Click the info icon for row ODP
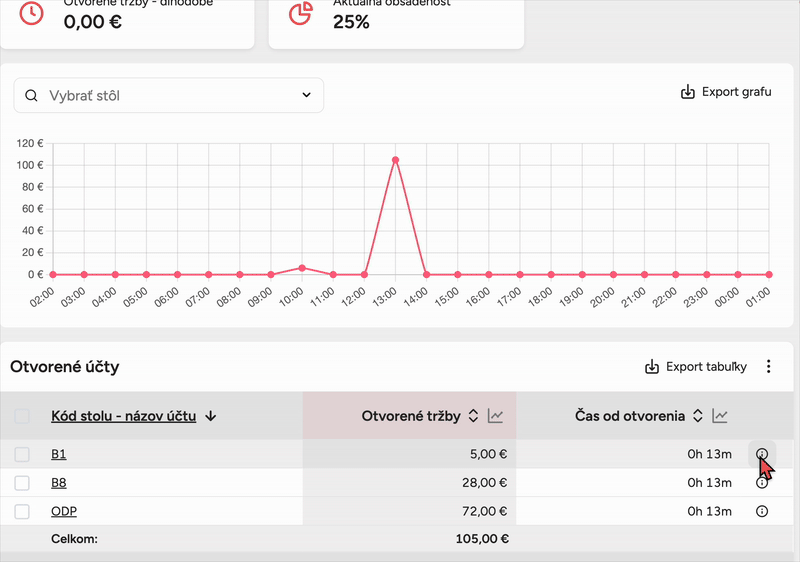 [x=762, y=512]
